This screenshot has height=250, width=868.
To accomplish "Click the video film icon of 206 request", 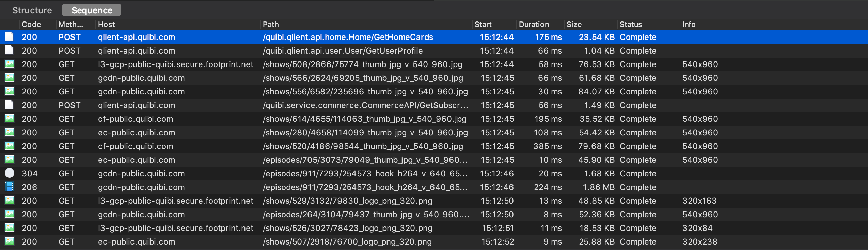I will point(9,187).
